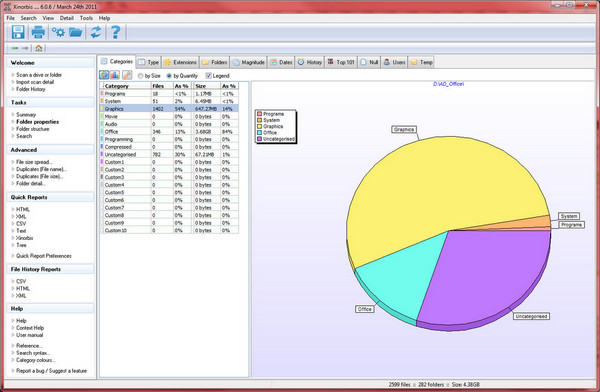Open Duplicates (File size) link
The width and height of the screenshot is (600, 392).
[x=39, y=176]
